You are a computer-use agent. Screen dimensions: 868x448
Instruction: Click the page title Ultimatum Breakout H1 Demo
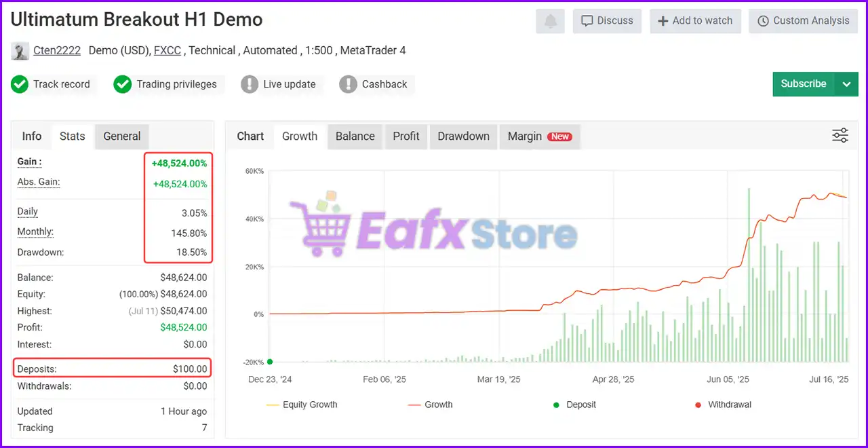pyautogui.click(x=136, y=20)
